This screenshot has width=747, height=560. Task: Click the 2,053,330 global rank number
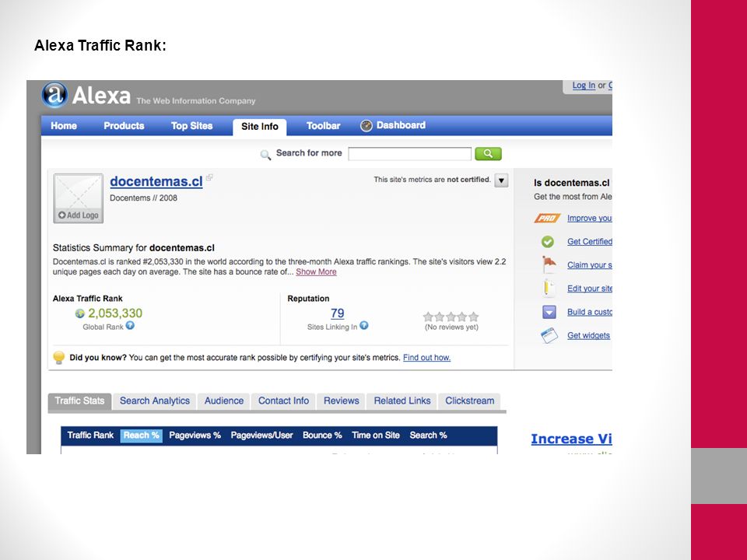pos(115,313)
